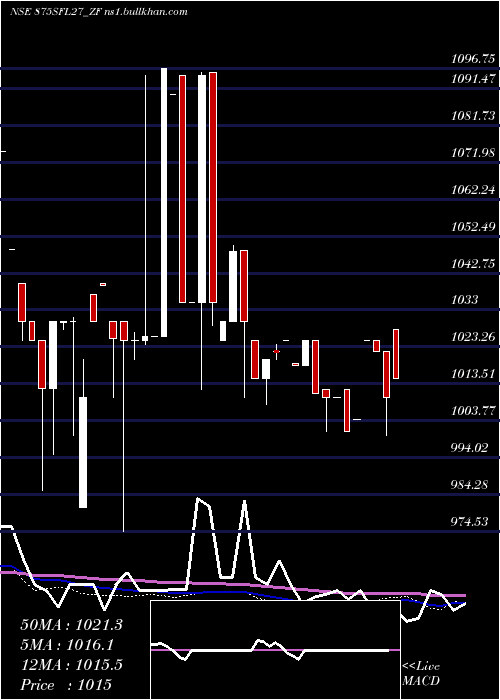The width and height of the screenshot is (500, 700).
Task: Click the <<Live MACD label
Action: click(421, 673)
